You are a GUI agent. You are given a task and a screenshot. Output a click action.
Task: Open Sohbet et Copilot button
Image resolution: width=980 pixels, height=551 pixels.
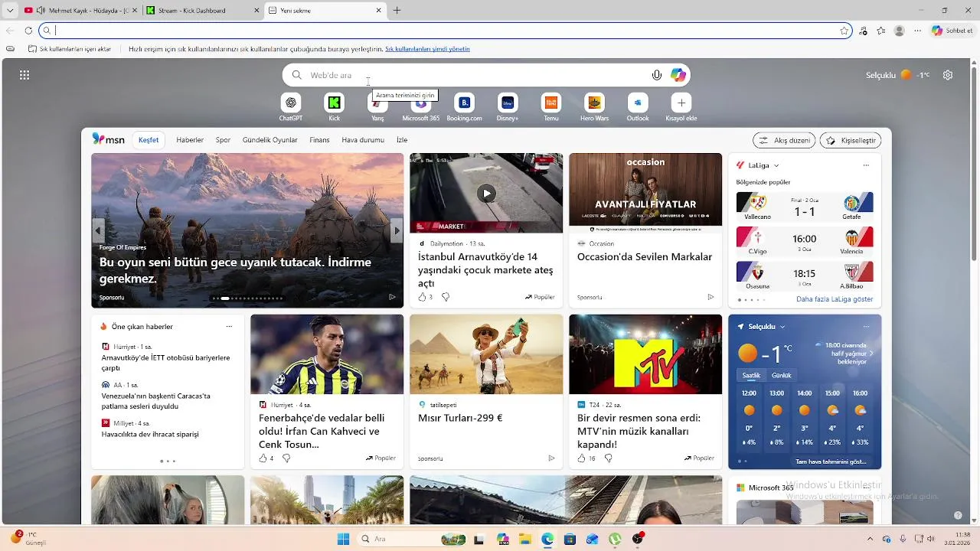(x=952, y=31)
